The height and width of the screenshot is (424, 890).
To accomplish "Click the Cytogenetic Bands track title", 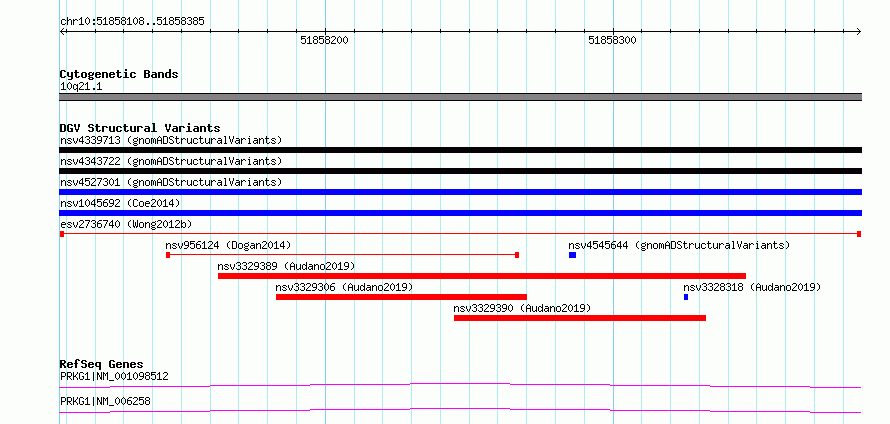I will click(119, 74).
